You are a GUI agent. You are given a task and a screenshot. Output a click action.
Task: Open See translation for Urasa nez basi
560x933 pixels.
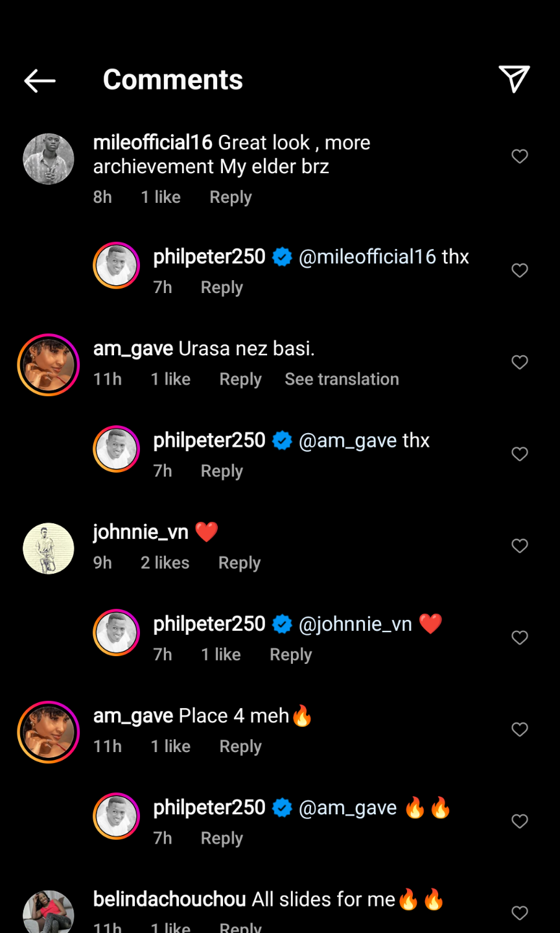tap(342, 379)
